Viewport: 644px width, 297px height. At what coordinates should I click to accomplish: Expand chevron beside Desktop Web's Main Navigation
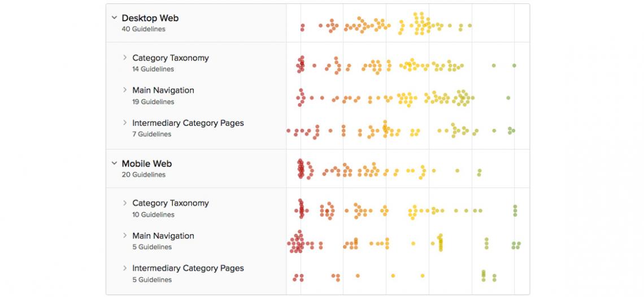[125, 90]
